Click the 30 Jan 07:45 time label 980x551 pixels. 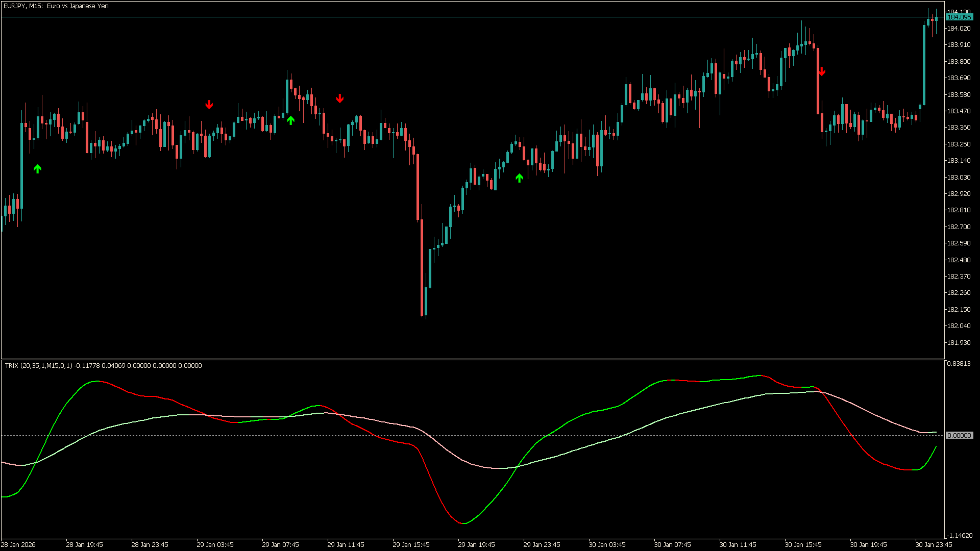click(672, 544)
